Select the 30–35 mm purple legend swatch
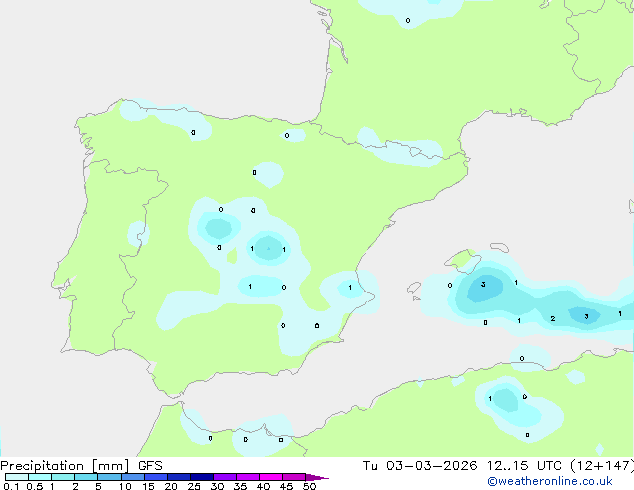634x490 pixels. coord(225,477)
